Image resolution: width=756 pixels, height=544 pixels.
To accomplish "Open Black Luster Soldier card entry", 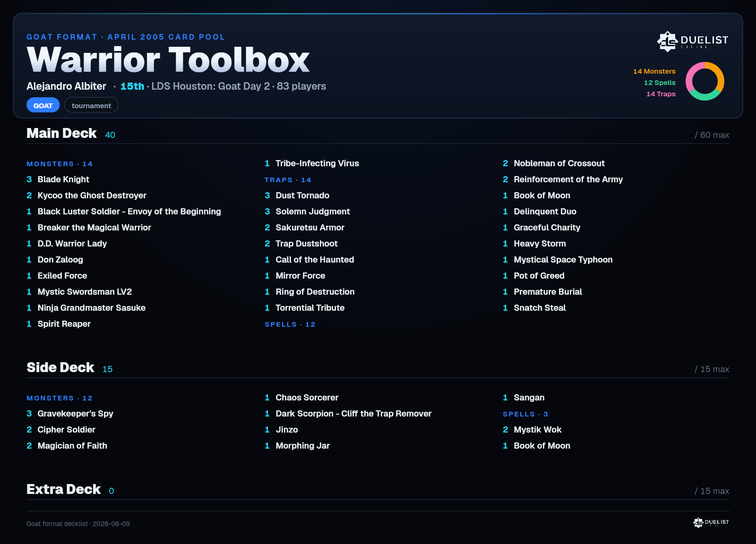I will [124, 212].
